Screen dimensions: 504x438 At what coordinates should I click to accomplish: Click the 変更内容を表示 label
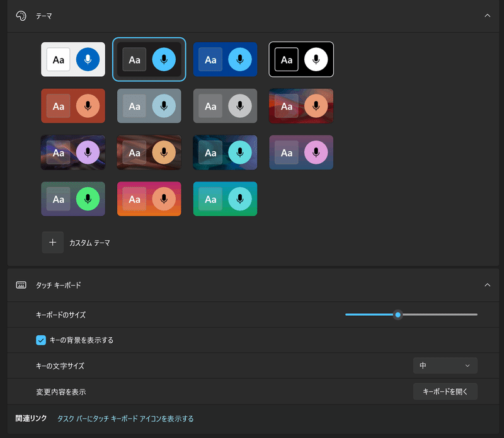60,392
